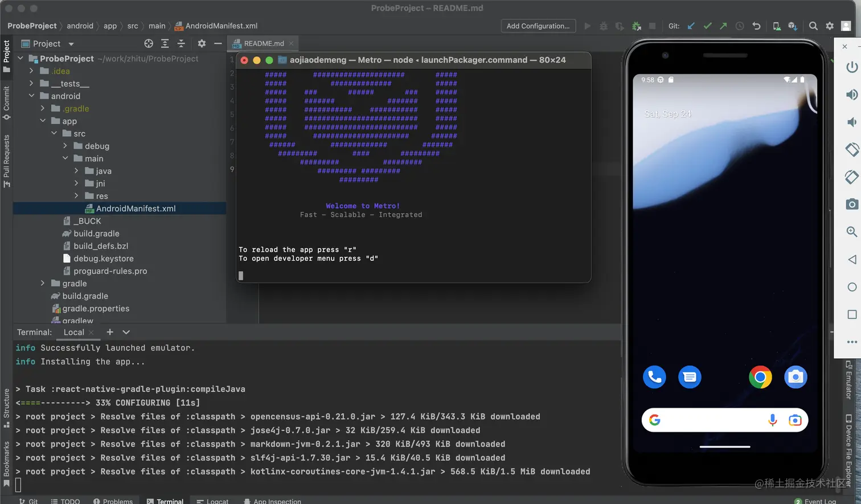Expand the res folder
The height and width of the screenshot is (504, 861).
pos(76,196)
